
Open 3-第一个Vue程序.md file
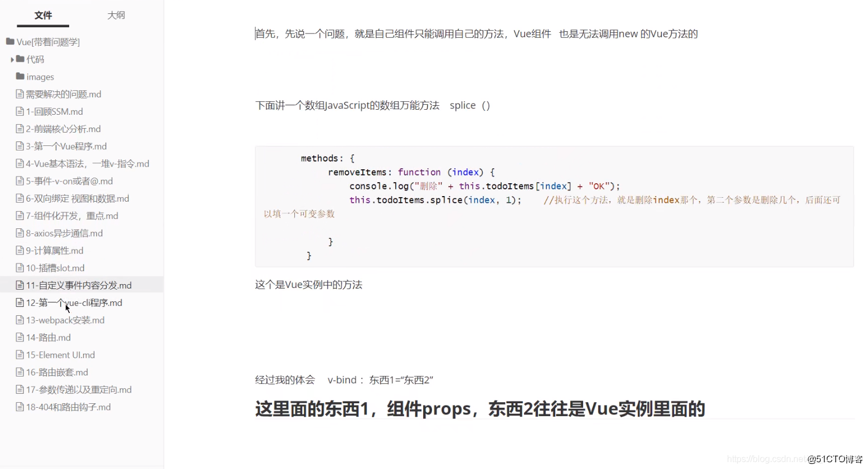click(x=66, y=146)
